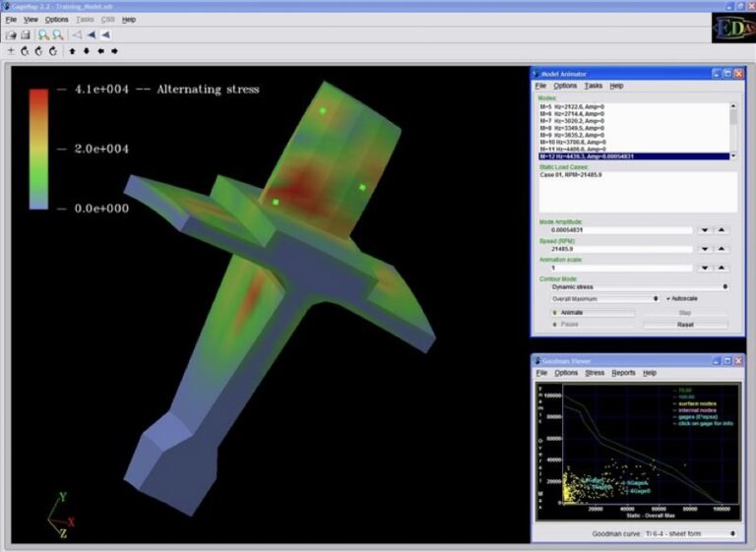756x552 pixels.
Task: Open File menu in Goodman Viewer
Action: (x=541, y=373)
